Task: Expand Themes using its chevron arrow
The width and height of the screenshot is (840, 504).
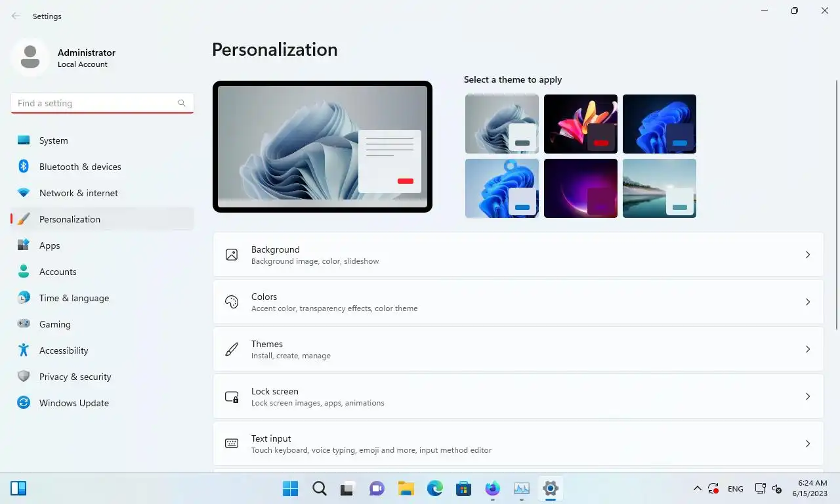Action: [x=808, y=349]
